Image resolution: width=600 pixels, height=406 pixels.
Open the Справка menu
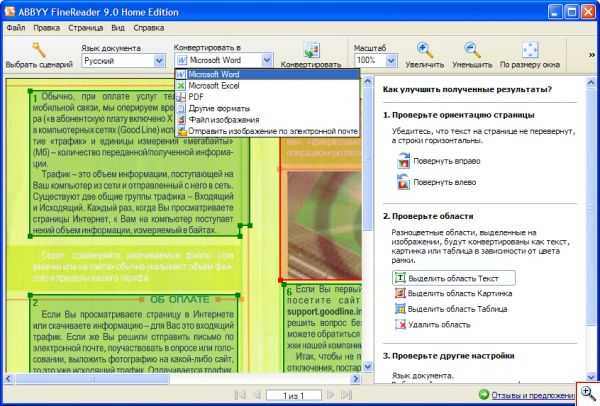(148, 28)
